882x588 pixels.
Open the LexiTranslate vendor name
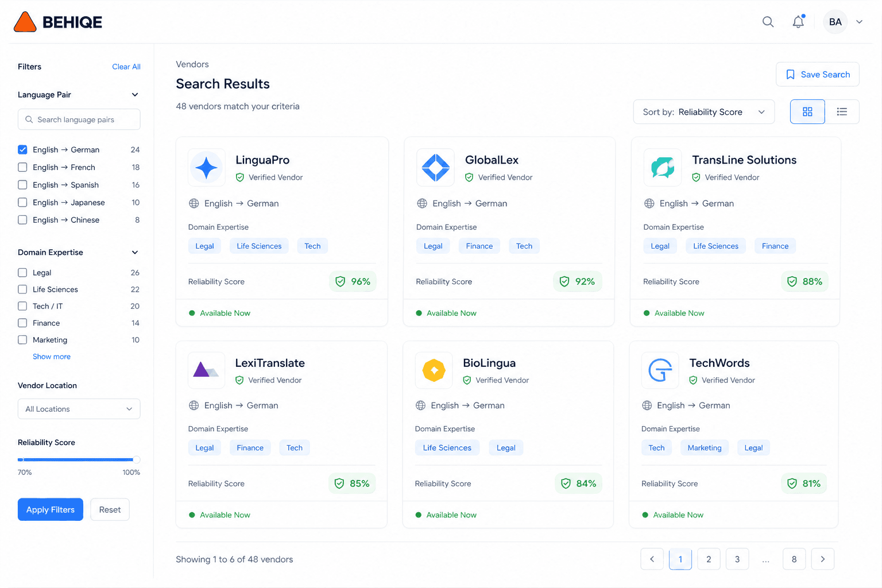click(270, 363)
